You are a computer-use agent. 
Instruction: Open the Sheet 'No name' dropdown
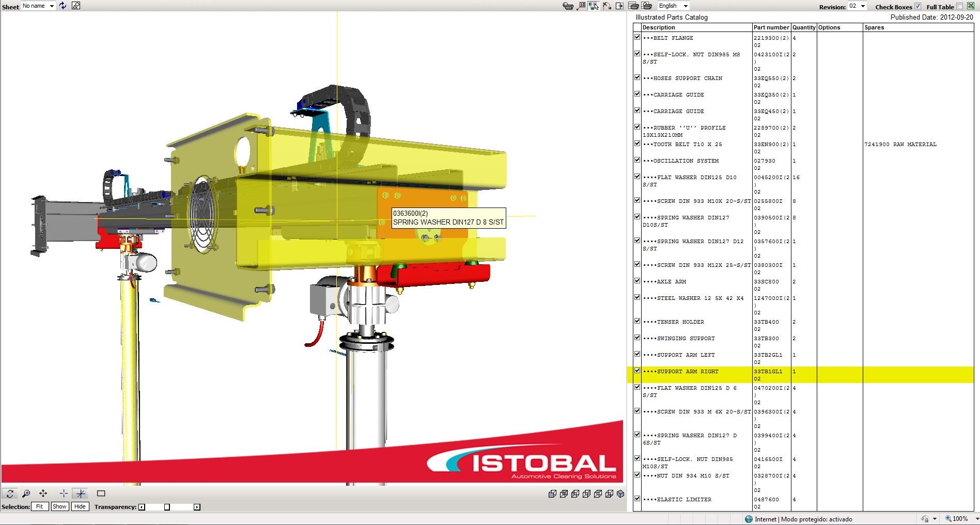[x=38, y=6]
